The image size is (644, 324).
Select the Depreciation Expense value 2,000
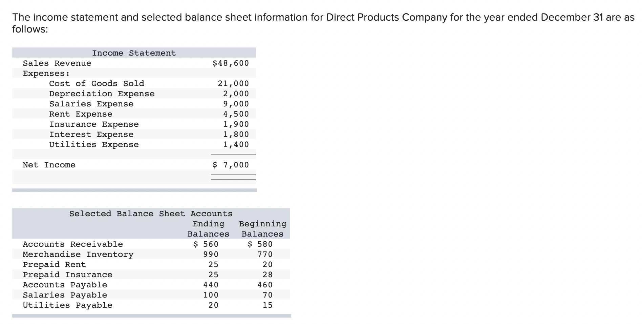(236, 94)
